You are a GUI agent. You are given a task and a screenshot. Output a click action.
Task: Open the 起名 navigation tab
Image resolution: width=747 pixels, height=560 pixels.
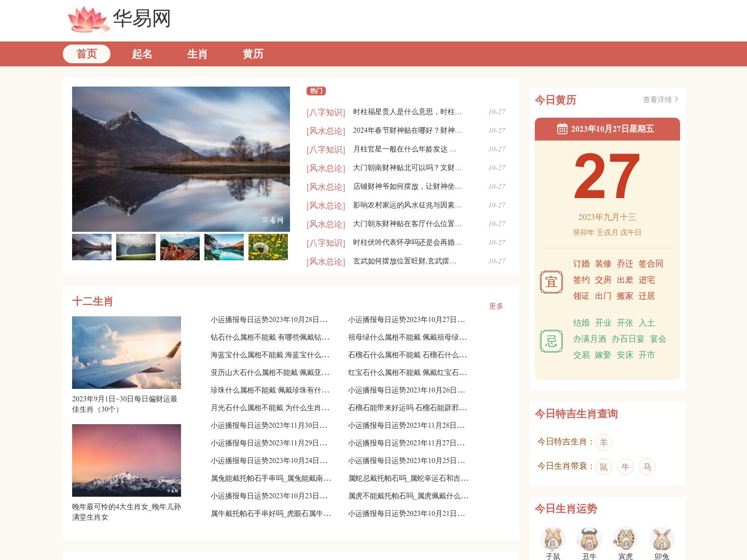[142, 54]
